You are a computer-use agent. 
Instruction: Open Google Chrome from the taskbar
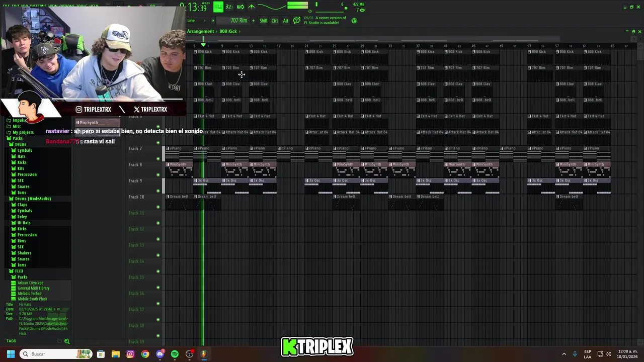pyautogui.click(x=145, y=354)
